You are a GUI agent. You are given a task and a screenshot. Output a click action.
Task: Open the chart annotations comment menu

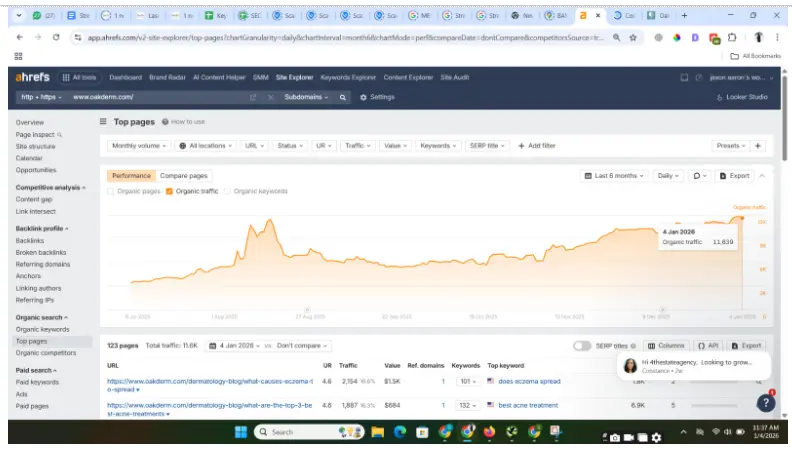tap(700, 176)
